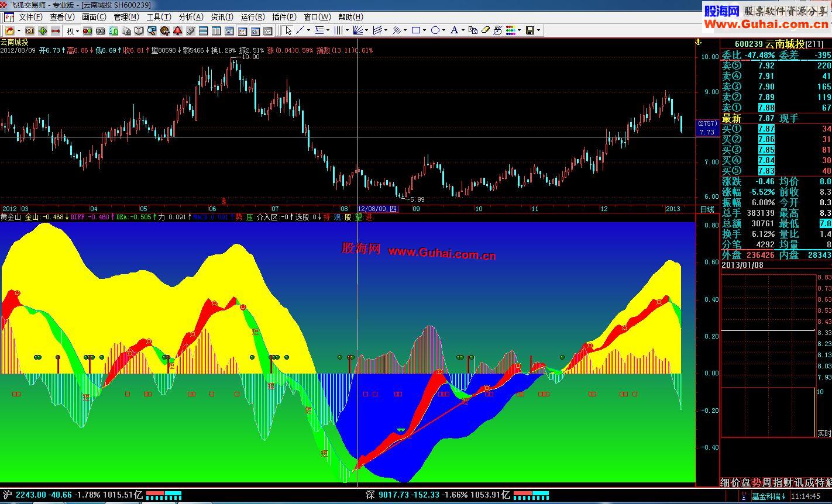The height and width of the screenshot is (504, 832).
Task: Open the 插件(P) menu
Action: (x=284, y=17)
